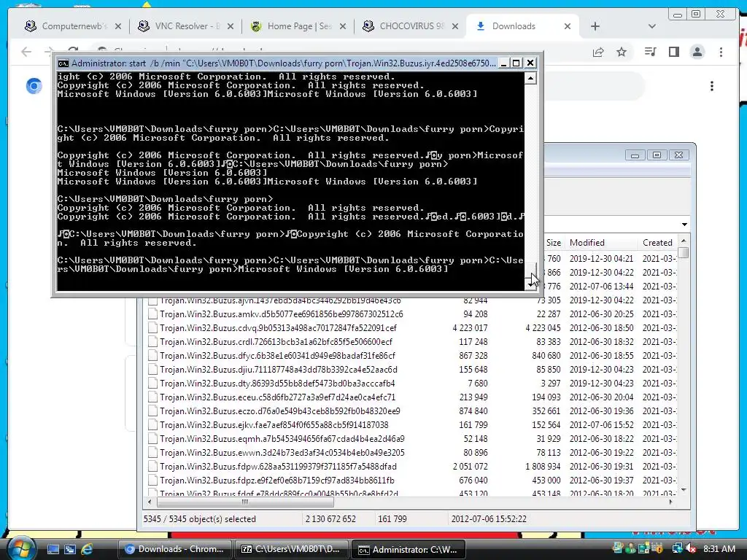This screenshot has height=560, width=747.
Task: Close the Computernewb tab
Action: point(118,26)
